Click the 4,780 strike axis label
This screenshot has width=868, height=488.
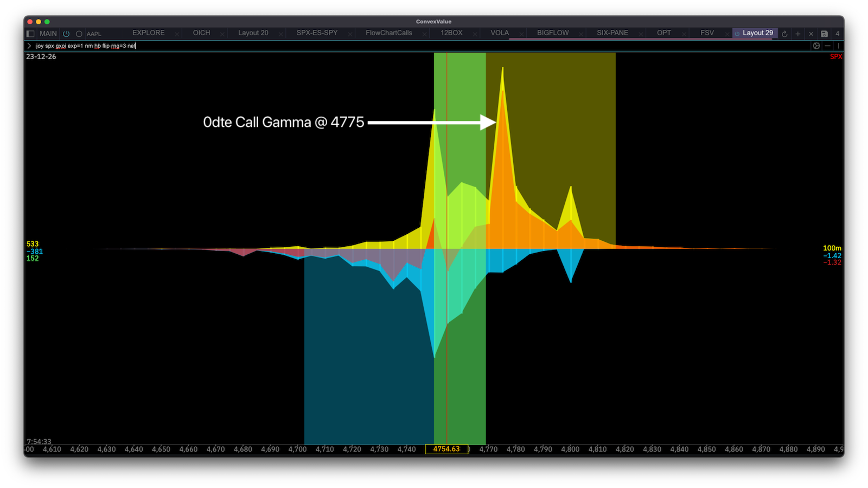coord(516,450)
